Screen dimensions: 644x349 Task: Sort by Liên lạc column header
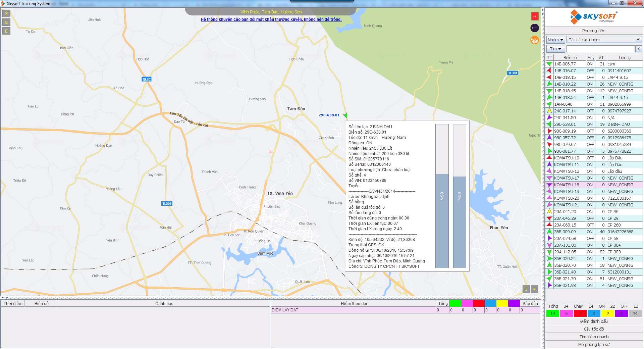[625, 57]
